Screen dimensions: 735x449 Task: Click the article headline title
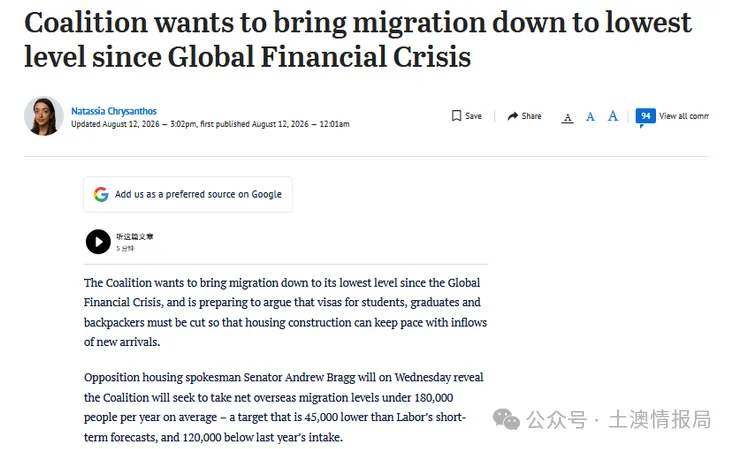(x=358, y=39)
